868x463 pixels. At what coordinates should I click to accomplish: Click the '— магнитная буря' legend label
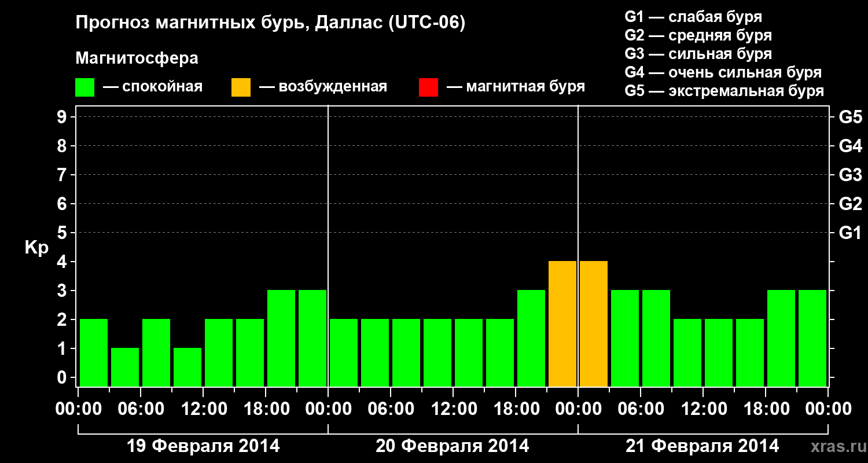(x=516, y=87)
